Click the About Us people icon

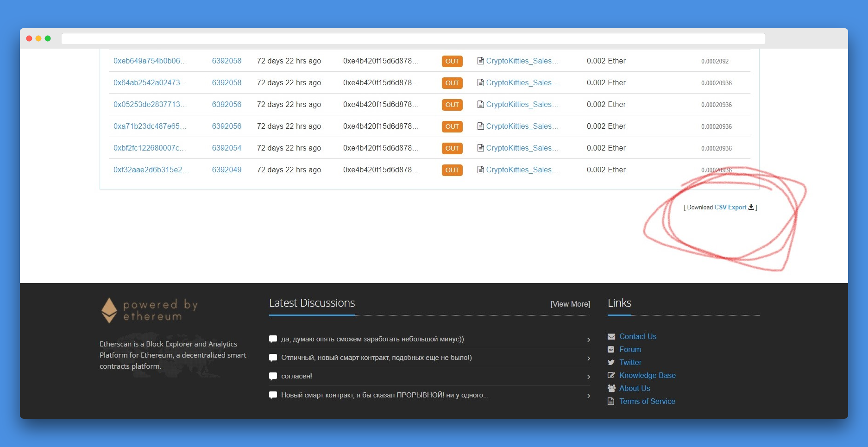(x=611, y=389)
